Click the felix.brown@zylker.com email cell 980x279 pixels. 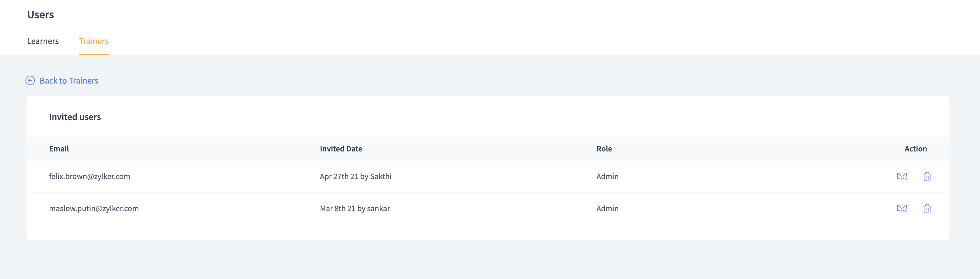click(x=89, y=176)
